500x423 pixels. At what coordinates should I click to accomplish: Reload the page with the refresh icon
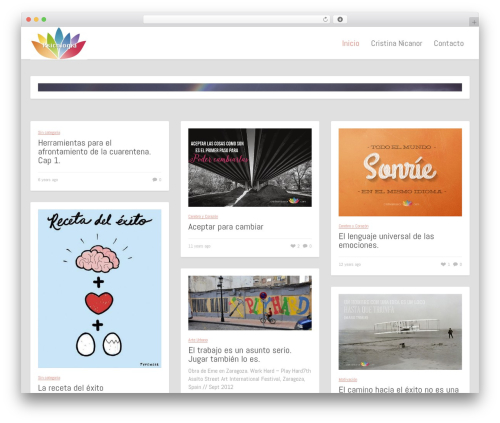coord(325,20)
